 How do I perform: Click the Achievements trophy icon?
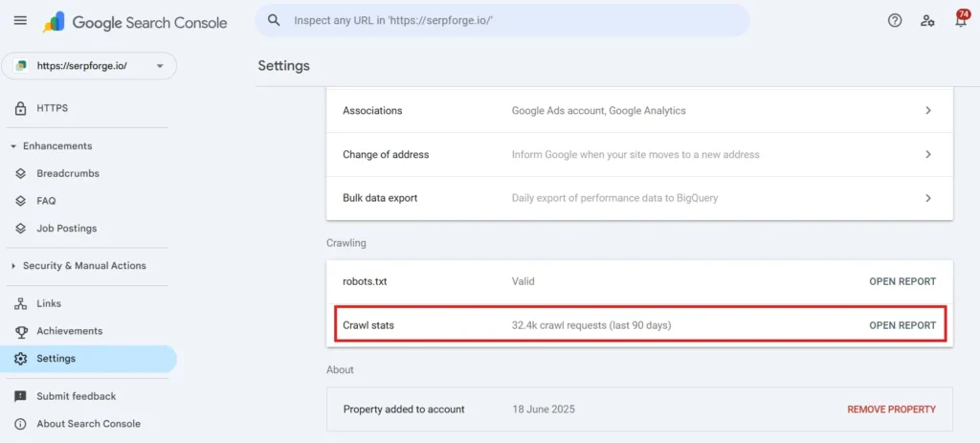click(x=21, y=331)
